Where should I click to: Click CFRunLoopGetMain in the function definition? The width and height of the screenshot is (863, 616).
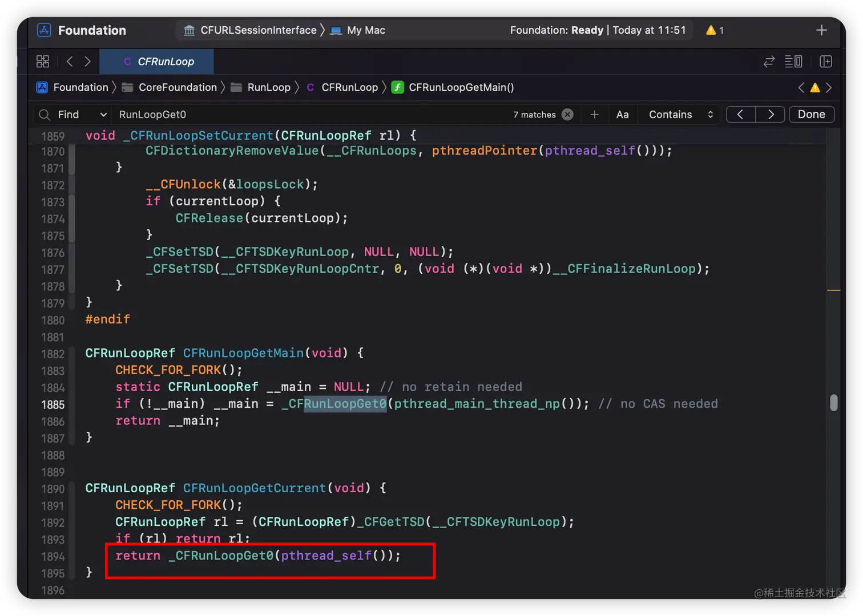243,353
